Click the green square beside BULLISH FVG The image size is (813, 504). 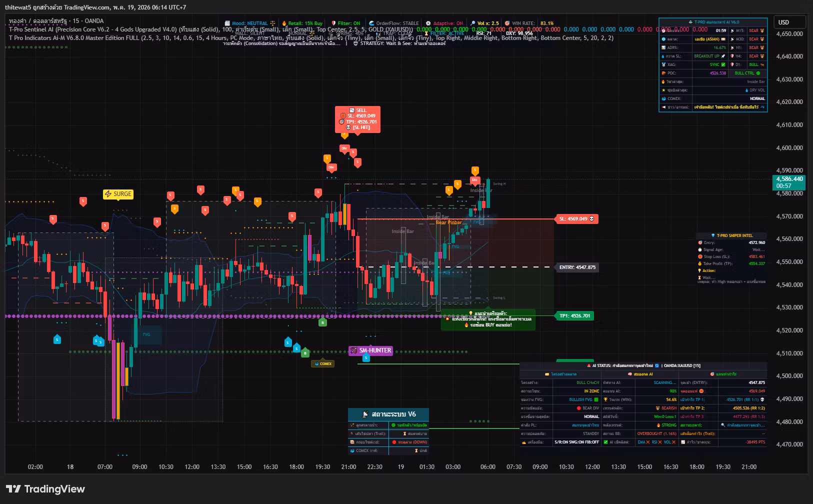[596, 399]
